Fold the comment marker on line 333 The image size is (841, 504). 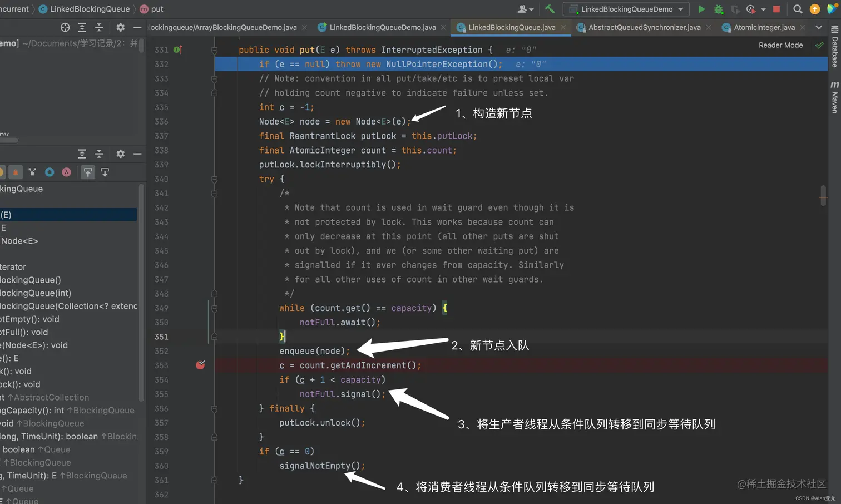coord(214,79)
